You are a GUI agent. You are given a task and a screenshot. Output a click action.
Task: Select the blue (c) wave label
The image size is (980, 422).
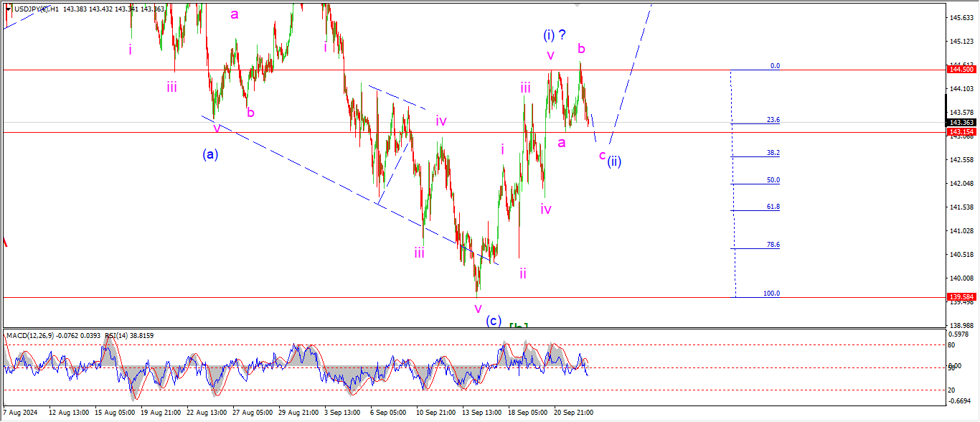(x=493, y=321)
